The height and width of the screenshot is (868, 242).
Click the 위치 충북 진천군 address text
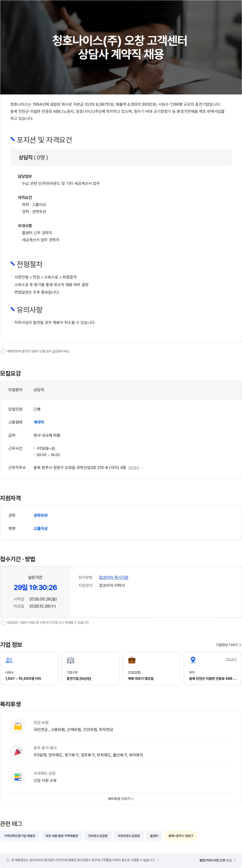click(213, 678)
